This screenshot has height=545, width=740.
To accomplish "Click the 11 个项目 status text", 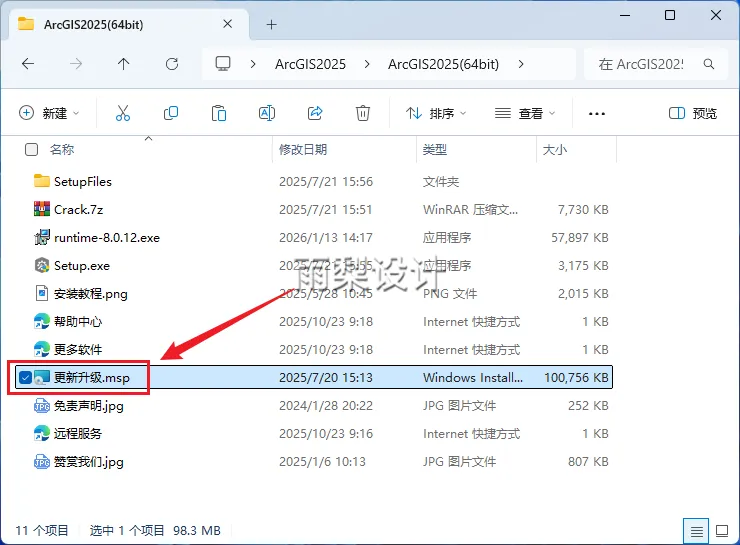I will coord(42,530).
